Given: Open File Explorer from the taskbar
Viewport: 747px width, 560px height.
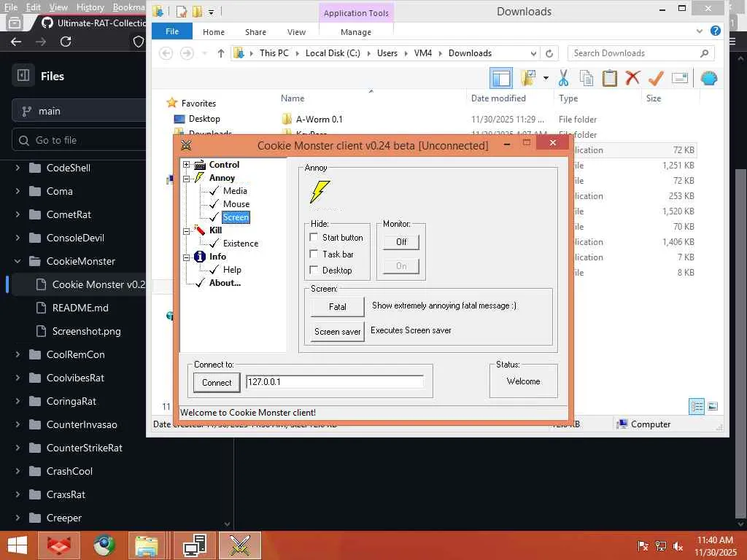Looking at the screenshot, I should coord(147,545).
